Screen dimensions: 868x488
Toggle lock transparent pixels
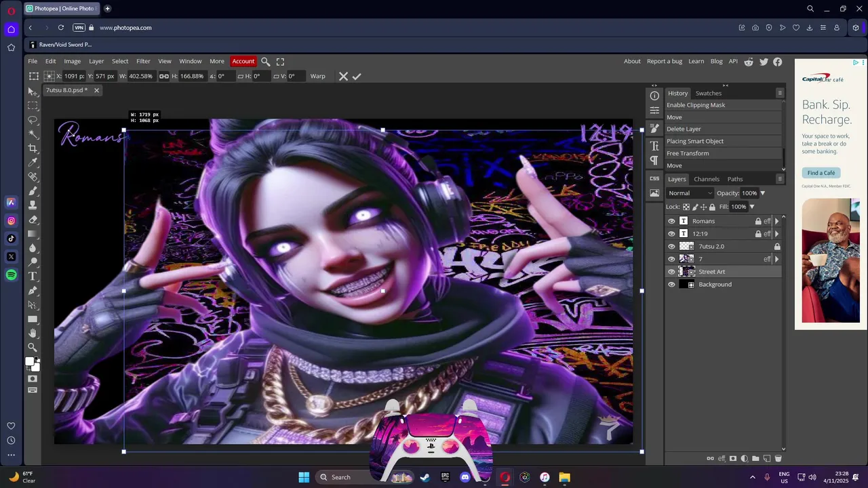click(686, 207)
